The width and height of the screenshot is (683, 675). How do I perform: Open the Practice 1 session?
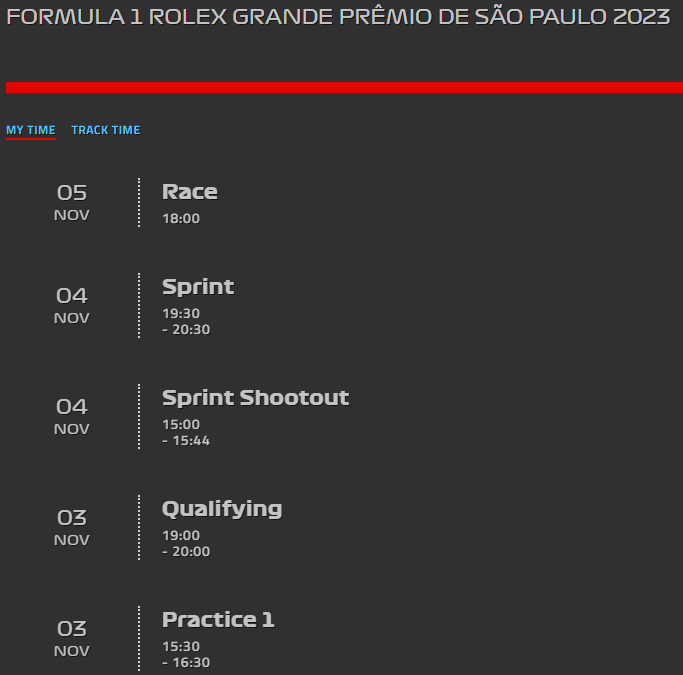(218, 620)
